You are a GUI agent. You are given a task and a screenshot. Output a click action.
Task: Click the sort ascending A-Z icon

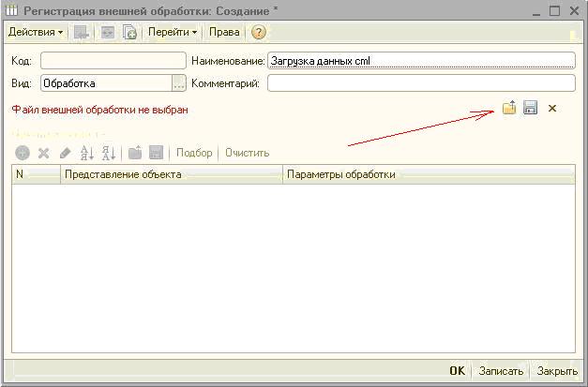point(87,153)
